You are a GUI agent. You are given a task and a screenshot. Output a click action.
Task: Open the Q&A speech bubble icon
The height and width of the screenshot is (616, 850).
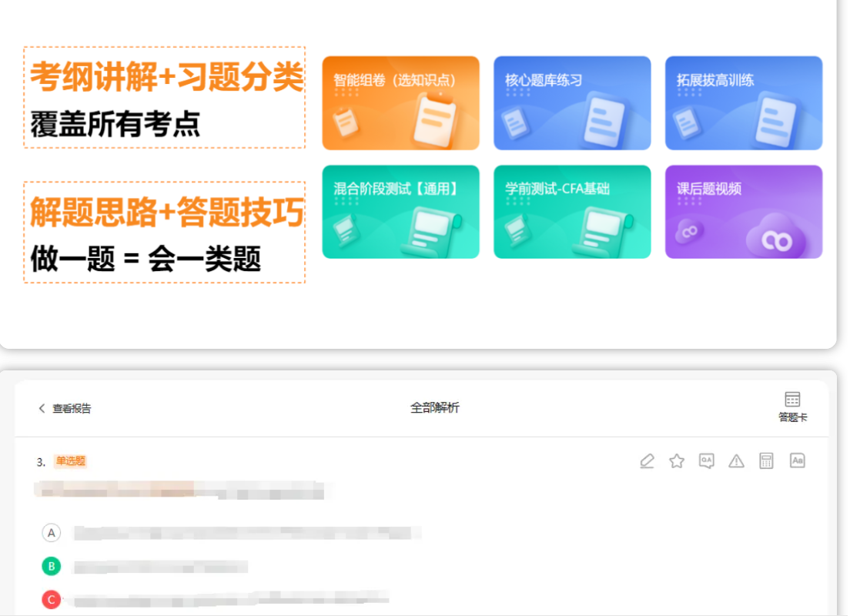tap(706, 461)
